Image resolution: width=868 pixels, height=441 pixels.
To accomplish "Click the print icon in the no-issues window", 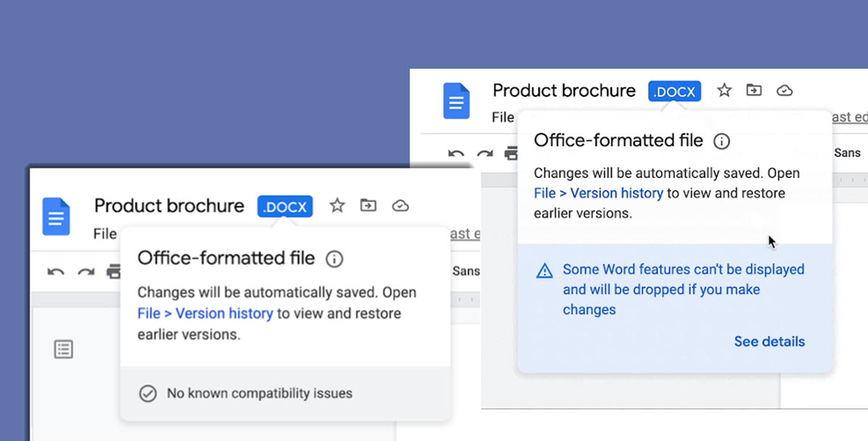I will pyautogui.click(x=113, y=272).
